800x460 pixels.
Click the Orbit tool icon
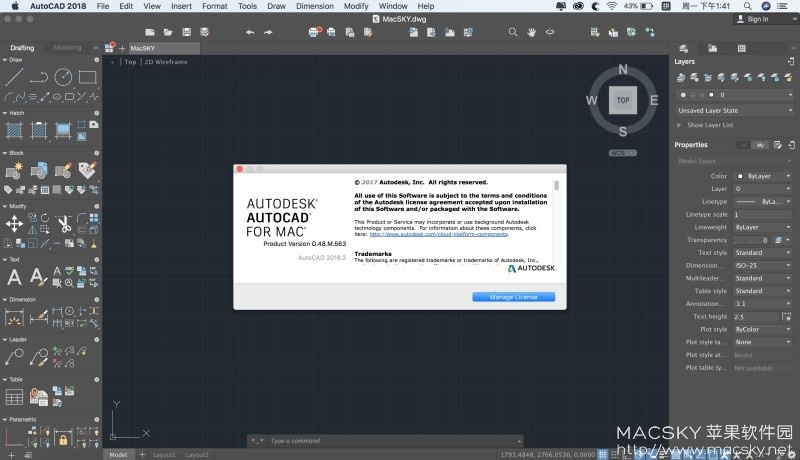tap(550, 32)
